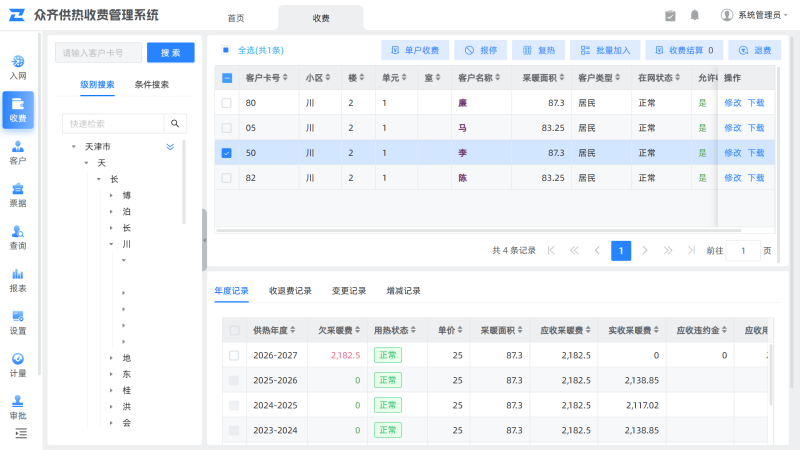This screenshot has width=800, height=450.
Task: Expand the 地 tree node
Action: click(111, 358)
